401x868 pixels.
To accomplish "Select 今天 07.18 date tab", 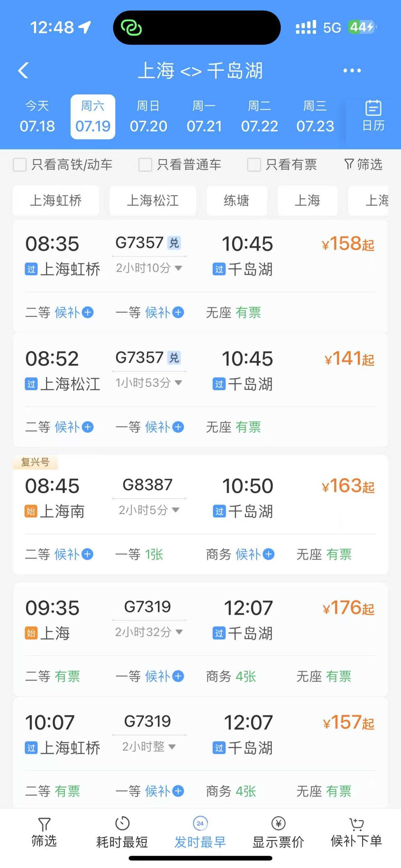I will click(x=37, y=117).
